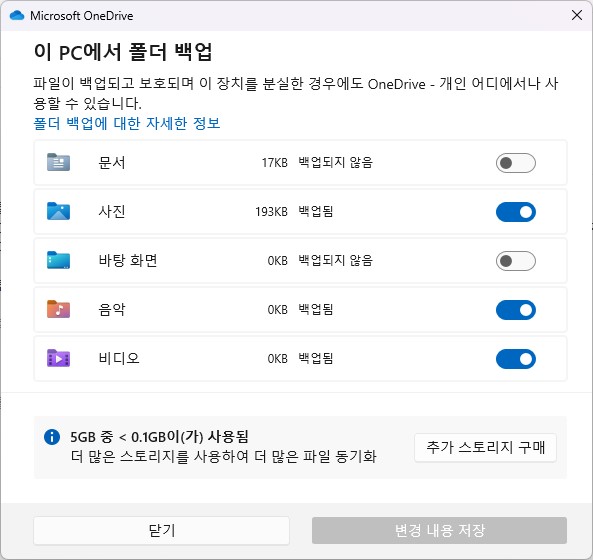Click the 바탕 화면 folder name

(128, 261)
